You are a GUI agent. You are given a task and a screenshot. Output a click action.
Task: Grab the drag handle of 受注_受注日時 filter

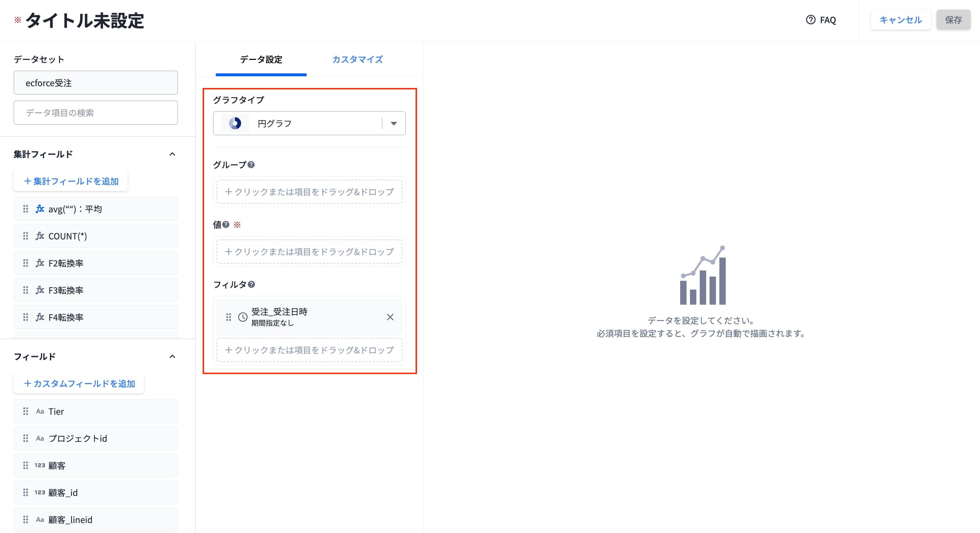pyautogui.click(x=229, y=317)
